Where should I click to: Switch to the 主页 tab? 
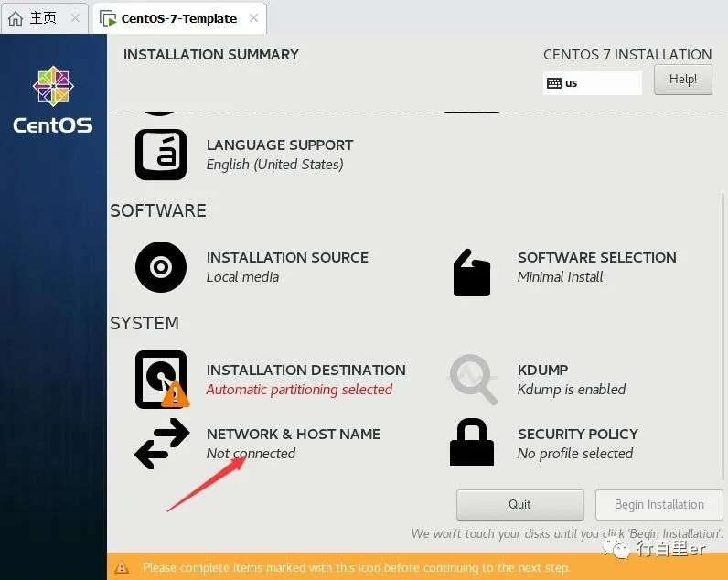(x=44, y=18)
